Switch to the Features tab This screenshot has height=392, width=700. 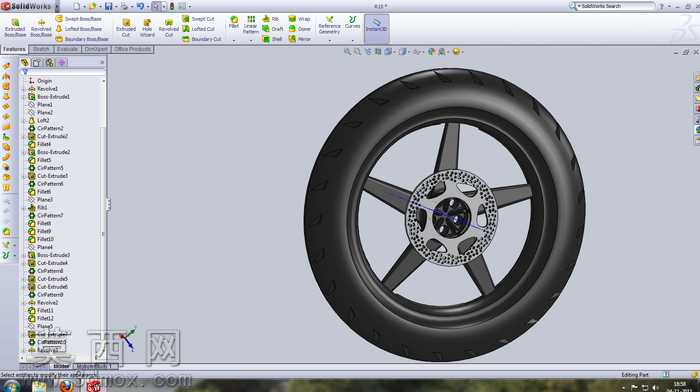(x=14, y=49)
